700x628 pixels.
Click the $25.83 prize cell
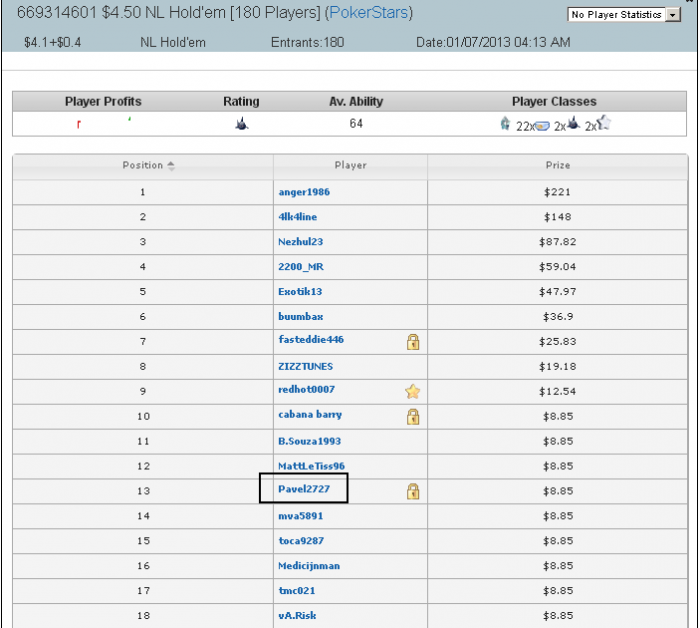pos(558,342)
